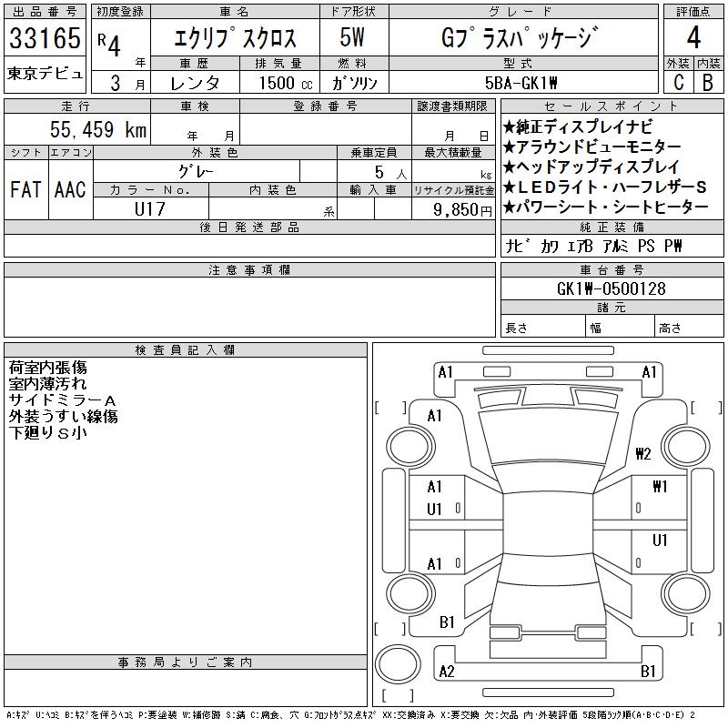Click the 長さ length field
This screenshot has height=728, width=728.
542,326
